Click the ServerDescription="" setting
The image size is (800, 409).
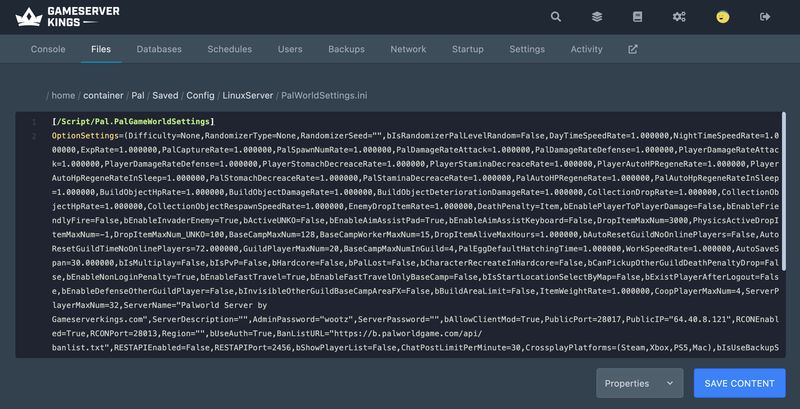point(201,319)
